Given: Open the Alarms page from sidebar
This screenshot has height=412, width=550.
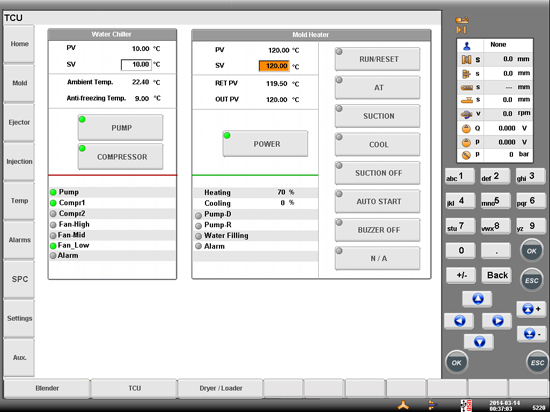Looking at the screenshot, I should (19, 240).
